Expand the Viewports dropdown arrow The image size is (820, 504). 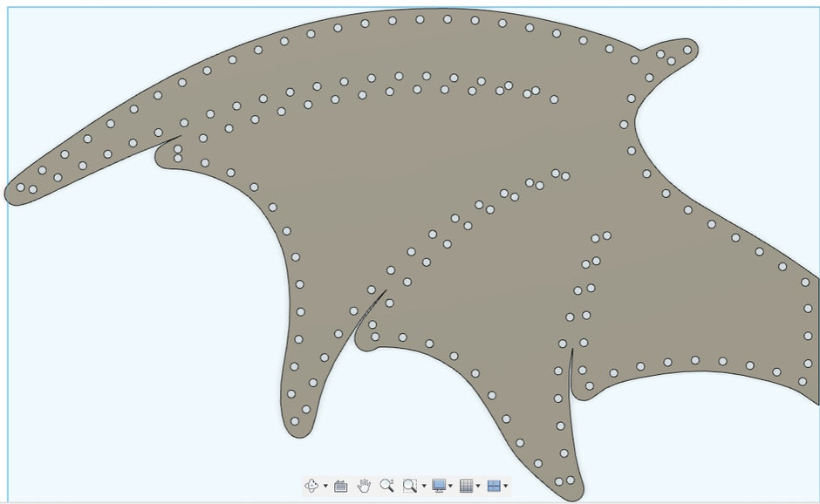coord(505,487)
